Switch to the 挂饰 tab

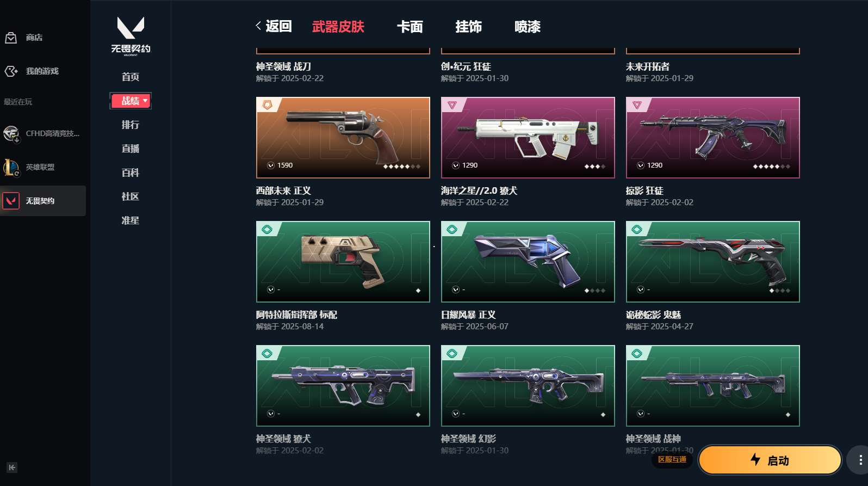click(468, 27)
